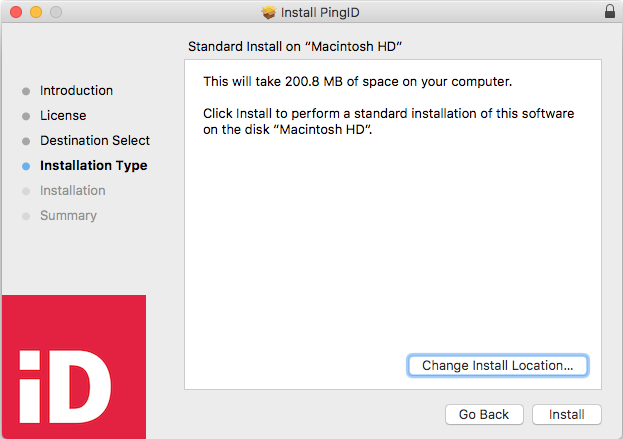Click the lock icon in title bar
The image size is (623, 439).
pyautogui.click(x=610, y=12)
